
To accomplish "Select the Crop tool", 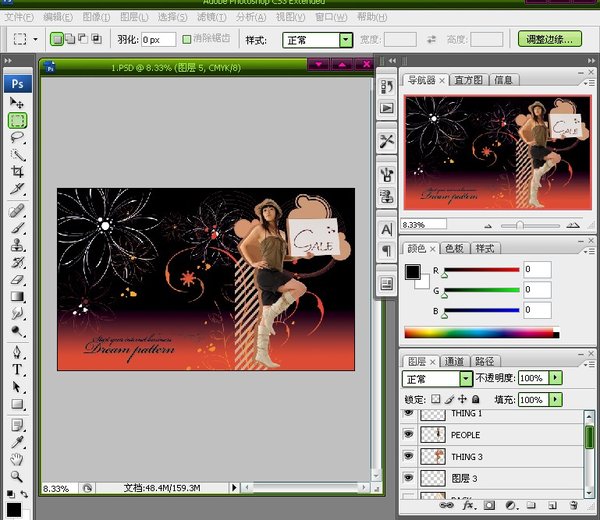I will [17, 171].
